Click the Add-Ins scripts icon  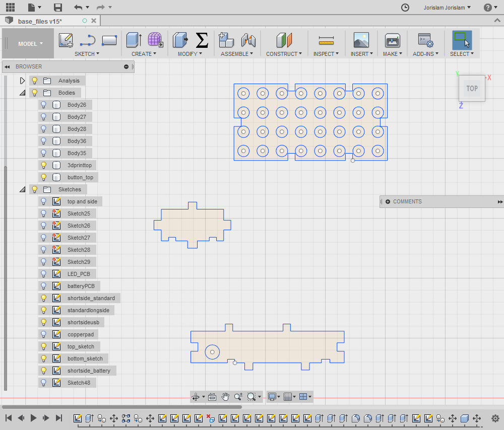tap(425, 40)
